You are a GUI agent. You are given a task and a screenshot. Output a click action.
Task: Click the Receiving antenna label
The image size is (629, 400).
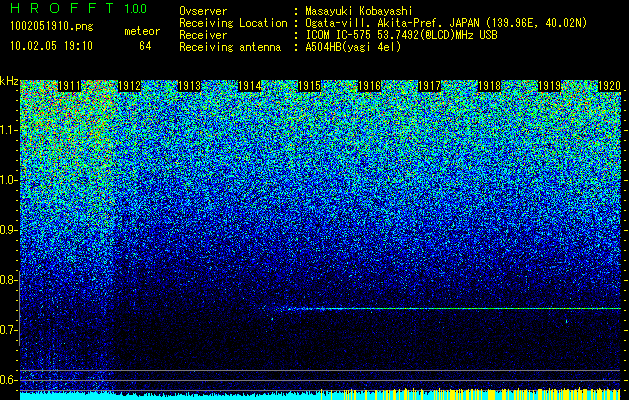(x=230, y=47)
